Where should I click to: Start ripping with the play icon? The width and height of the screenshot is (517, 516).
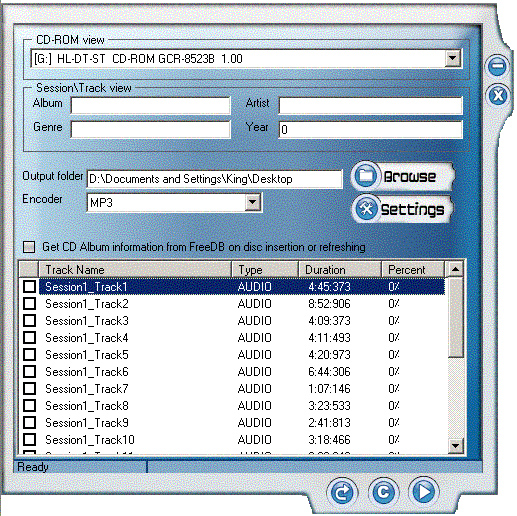click(424, 491)
